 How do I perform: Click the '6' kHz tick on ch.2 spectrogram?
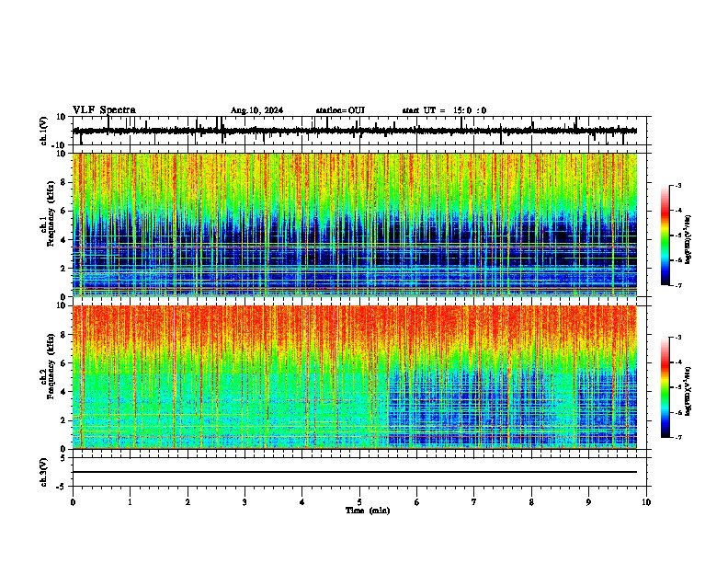pos(63,363)
